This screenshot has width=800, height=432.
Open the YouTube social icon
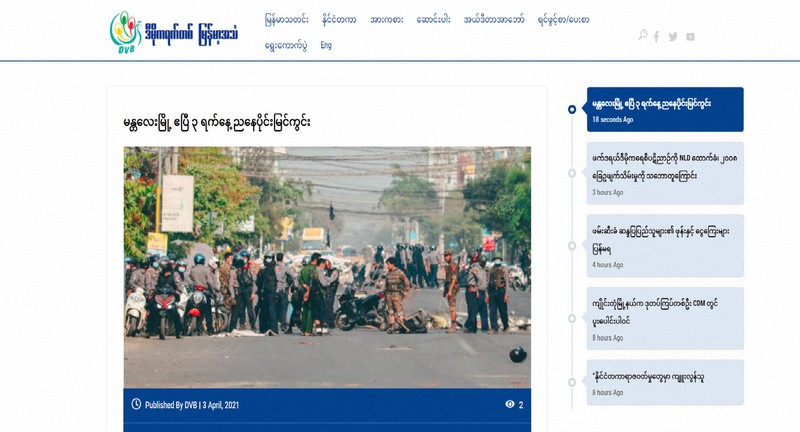point(690,37)
